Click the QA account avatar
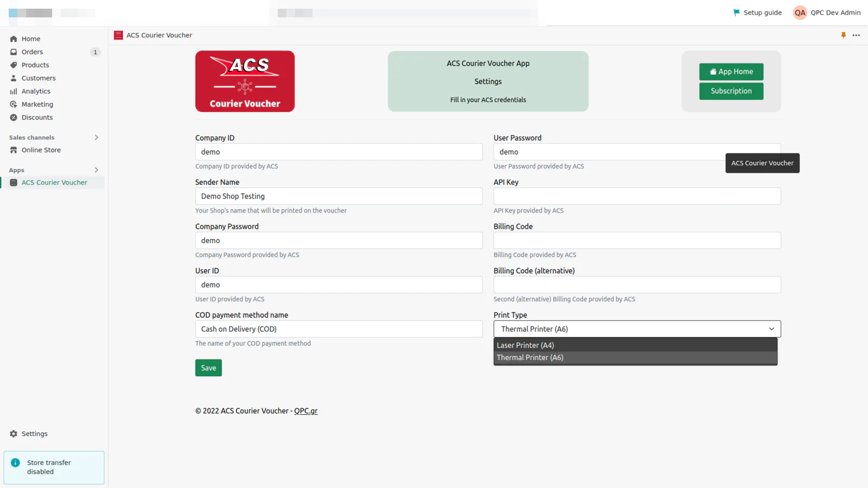This screenshot has width=868, height=488. coord(800,12)
